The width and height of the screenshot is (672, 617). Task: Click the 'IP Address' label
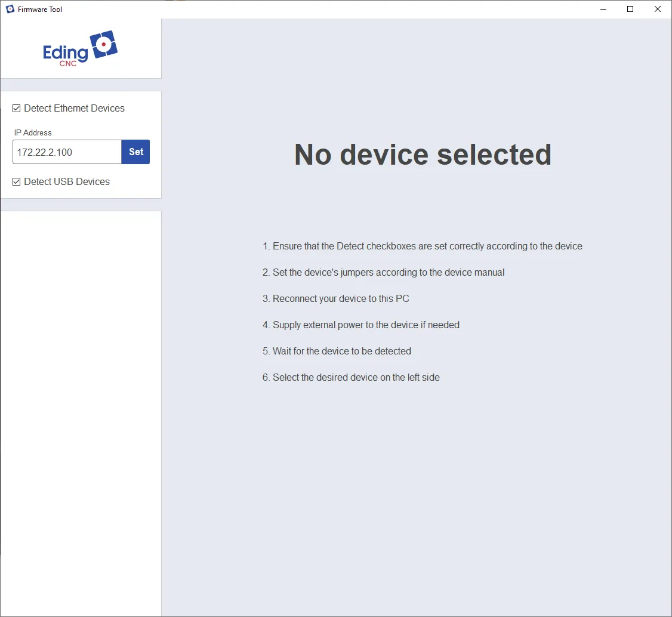(33, 133)
